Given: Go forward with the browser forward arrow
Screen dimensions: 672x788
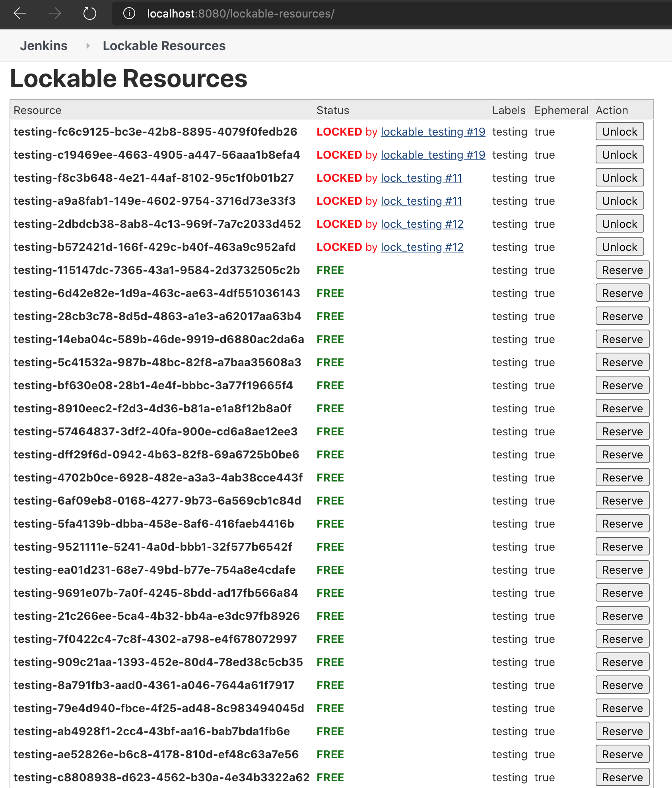Looking at the screenshot, I should click(x=55, y=14).
